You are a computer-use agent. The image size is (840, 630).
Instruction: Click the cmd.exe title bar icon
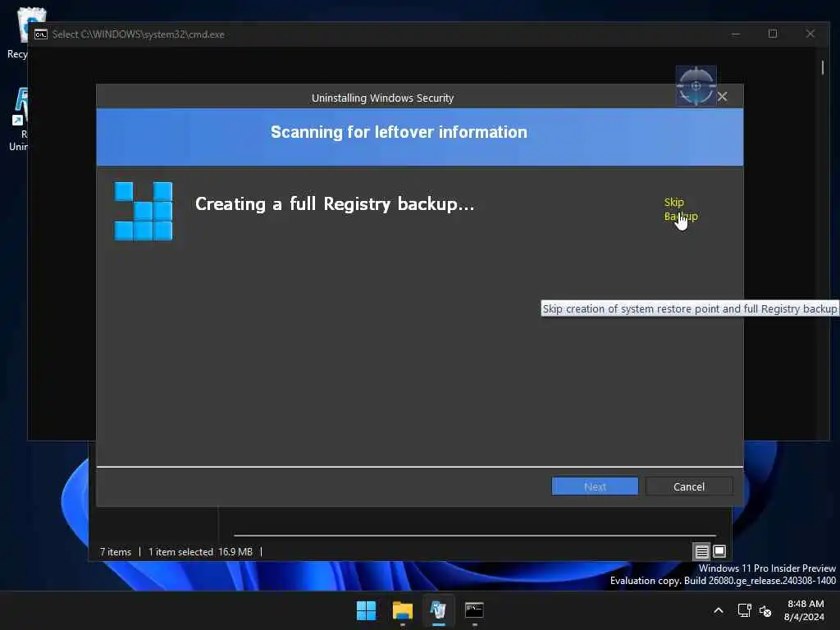pos(41,34)
